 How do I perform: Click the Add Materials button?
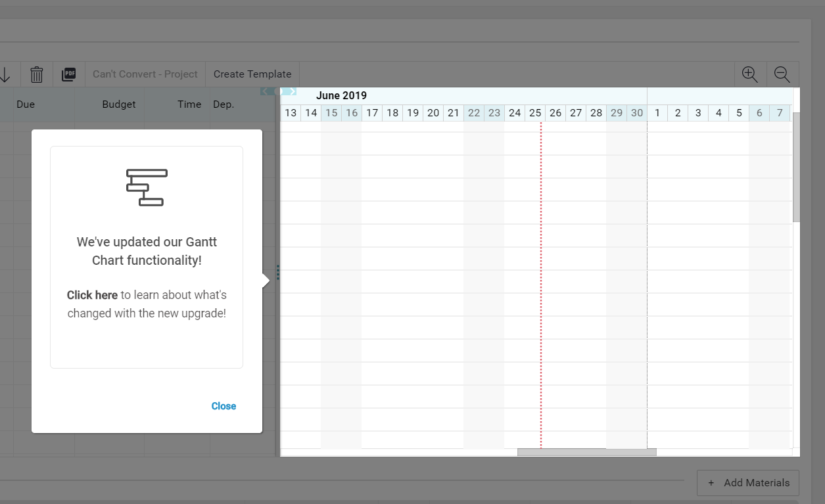[748, 483]
